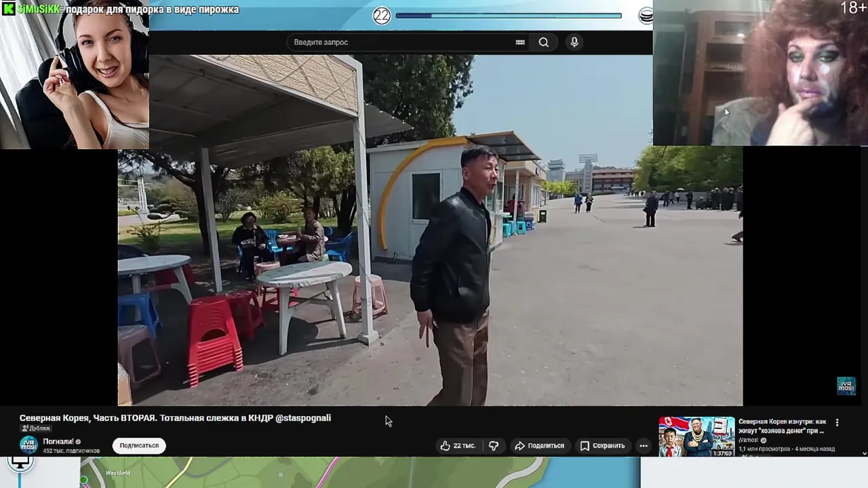Viewport: 868px width, 488px height.
Task: Like the video with thumbs-up button
Action: tap(458, 445)
